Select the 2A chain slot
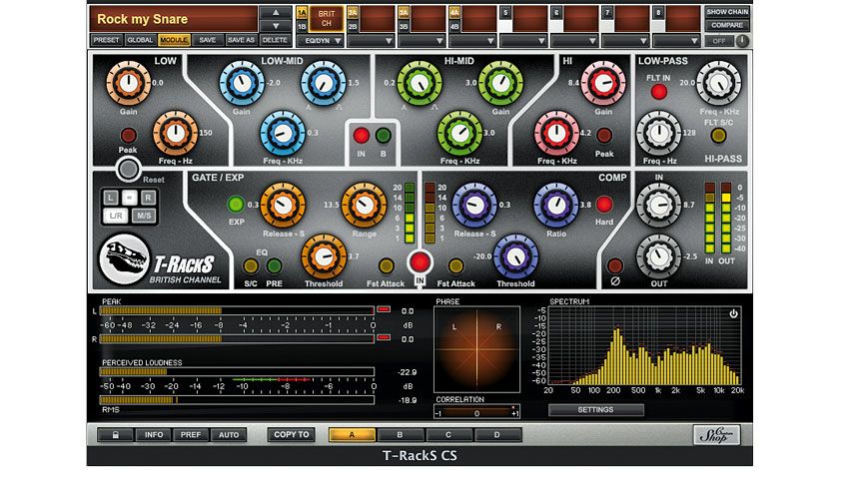The width and height of the screenshot is (849, 504). point(353,12)
